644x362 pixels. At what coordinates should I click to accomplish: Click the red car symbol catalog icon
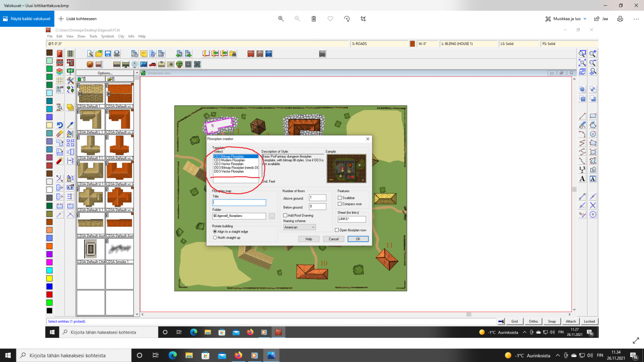click(x=152, y=64)
